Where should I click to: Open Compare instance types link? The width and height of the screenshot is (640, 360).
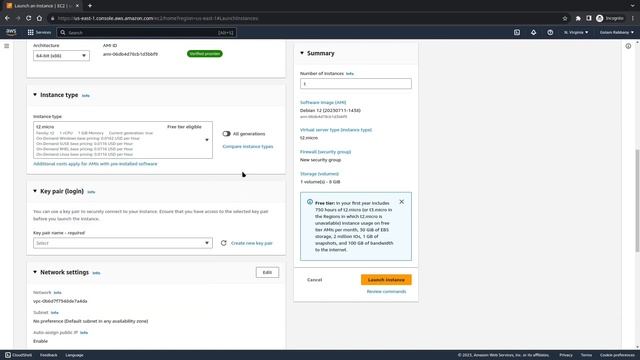click(x=248, y=147)
